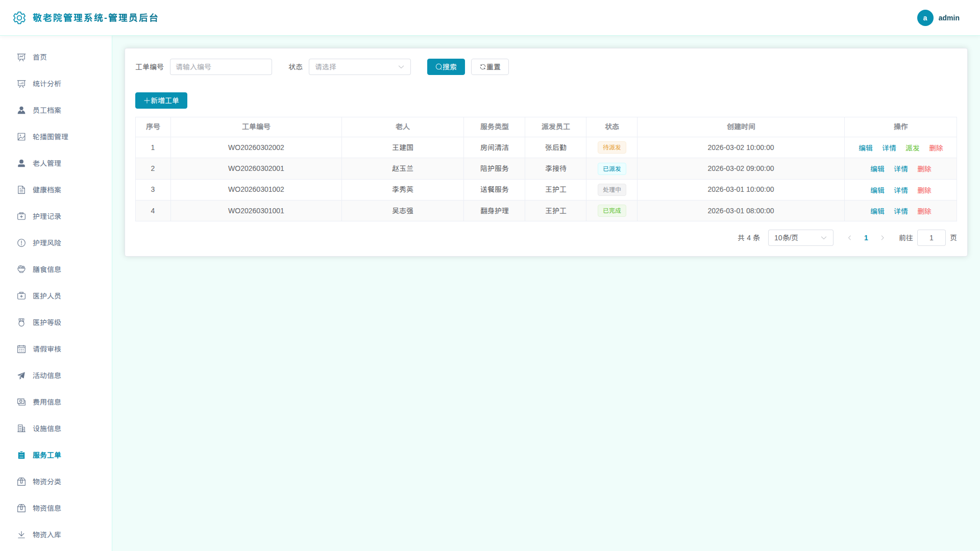This screenshot has width=980, height=551.
Task: Click the 医护等级 medal icon
Action: click(x=21, y=322)
